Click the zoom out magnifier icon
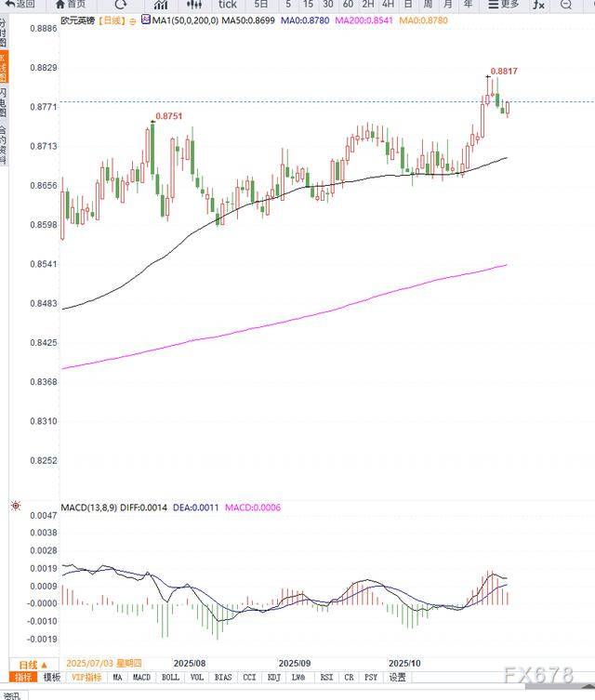Image resolution: width=595 pixels, height=700 pixels. coord(566,5)
